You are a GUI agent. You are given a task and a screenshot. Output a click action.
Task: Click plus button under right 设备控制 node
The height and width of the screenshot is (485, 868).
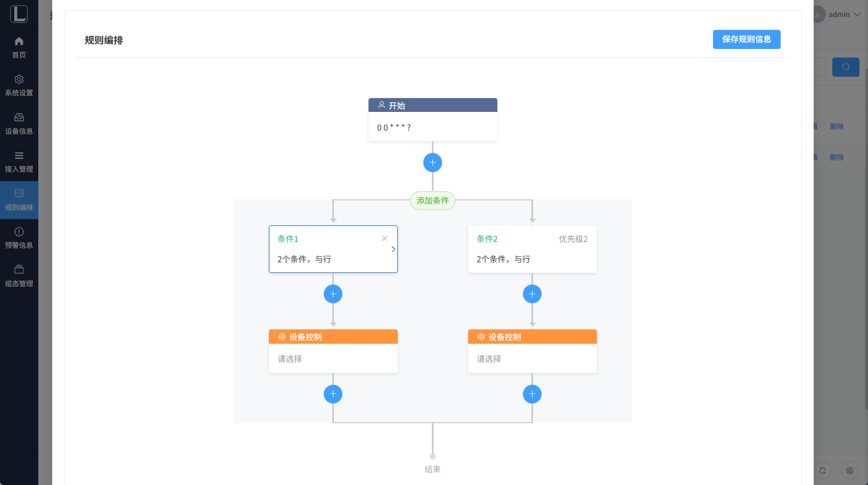[532, 394]
